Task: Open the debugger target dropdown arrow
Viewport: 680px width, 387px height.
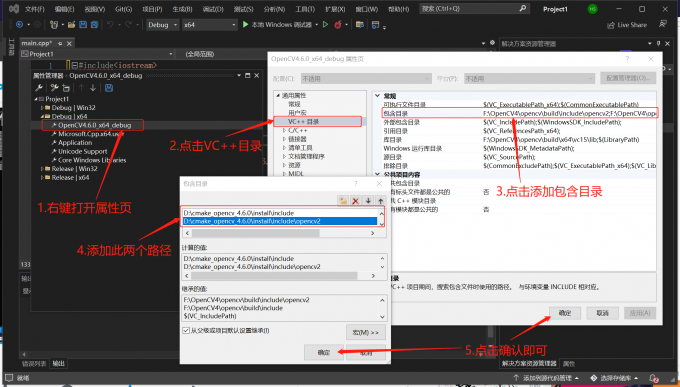Action: [317, 25]
